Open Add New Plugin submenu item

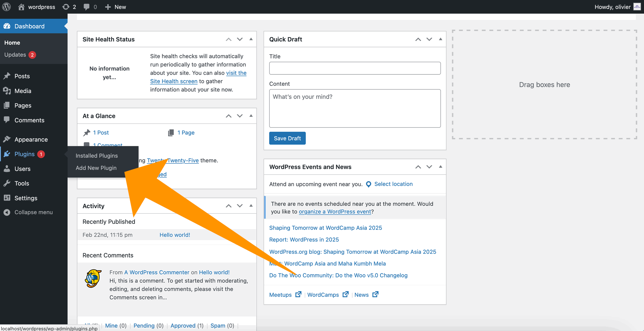(x=96, y=168)
